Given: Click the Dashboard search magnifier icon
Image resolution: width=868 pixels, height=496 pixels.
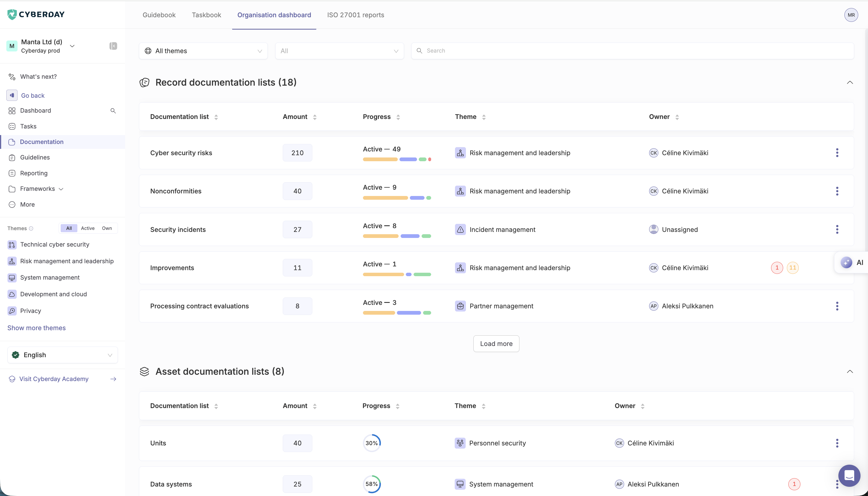Looking at the screenshot, I should (113, 111).
